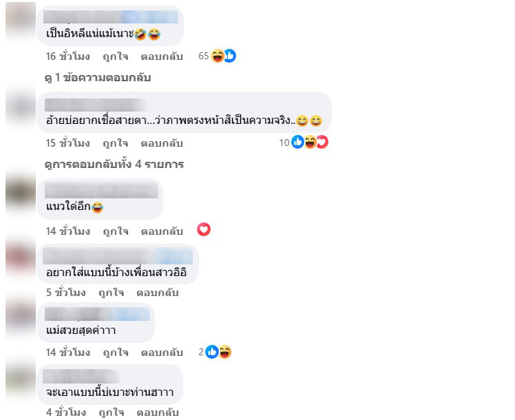Image resolution: width=515 pixels, height=420 pixels.
Task: Click ตอบกลับ under the แนวใด่อีก comment
Action: pyautogui.click(x=162, y=231)
